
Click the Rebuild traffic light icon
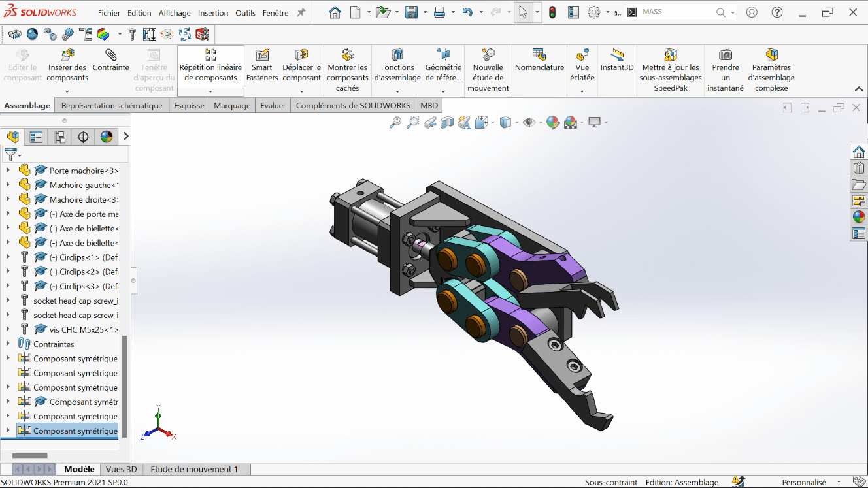pyautogui.click(x=552, y=12)
